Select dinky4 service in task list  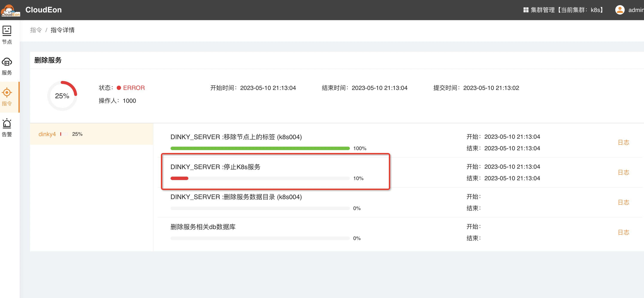(47, 134)
